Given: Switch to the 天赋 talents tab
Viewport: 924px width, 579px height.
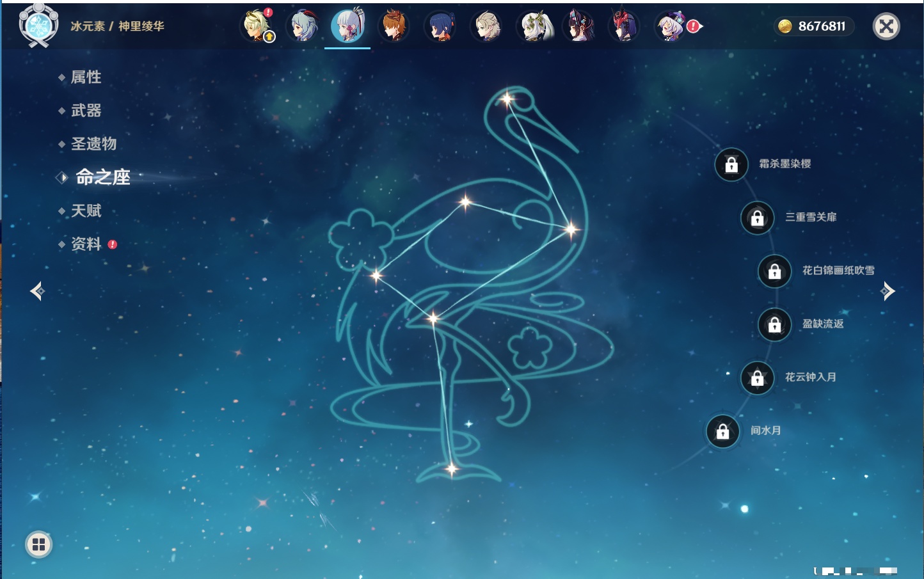Looking at the screenshot, I should pyautogui.click(x=86, y=211).
